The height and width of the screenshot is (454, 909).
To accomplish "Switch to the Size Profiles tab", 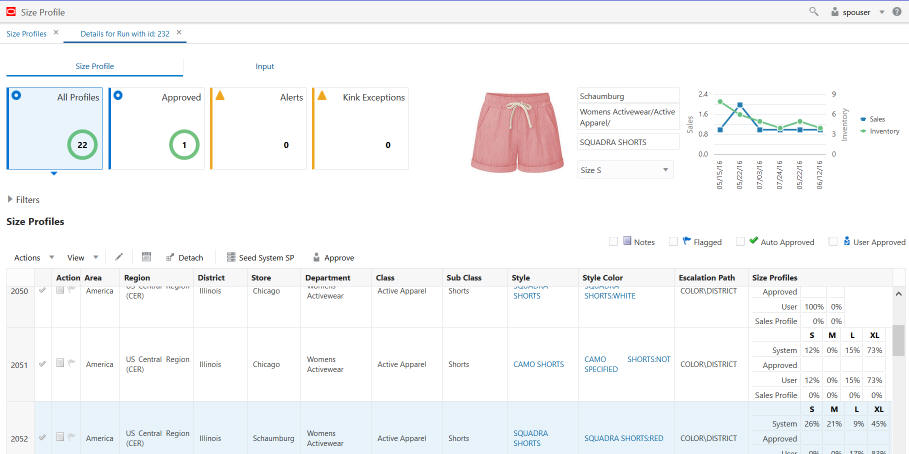I will point(27,34).
